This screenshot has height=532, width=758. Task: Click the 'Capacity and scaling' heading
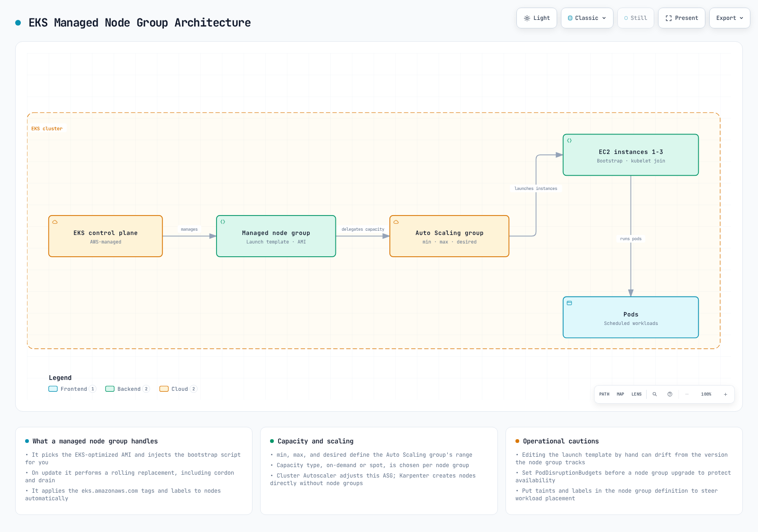tap(316, 441)
